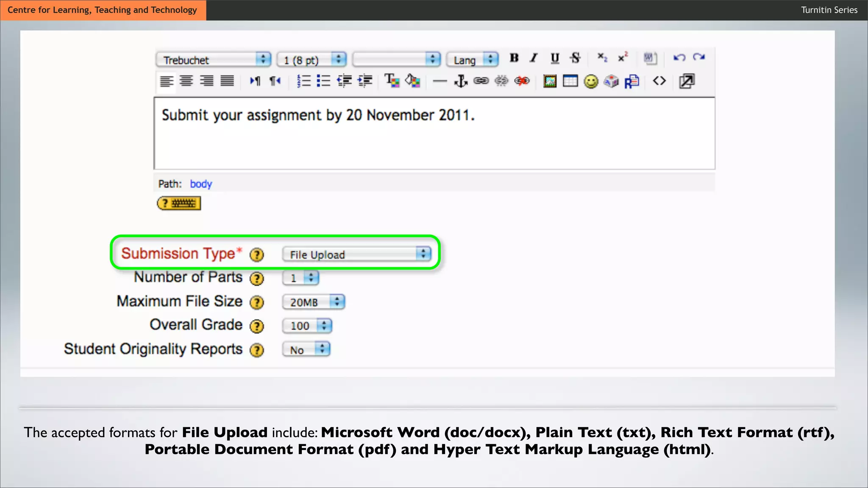Apply strikethrough formatting
Image resolution: width=868 pixels, height=488 pixels.
(x=575, y=58)
